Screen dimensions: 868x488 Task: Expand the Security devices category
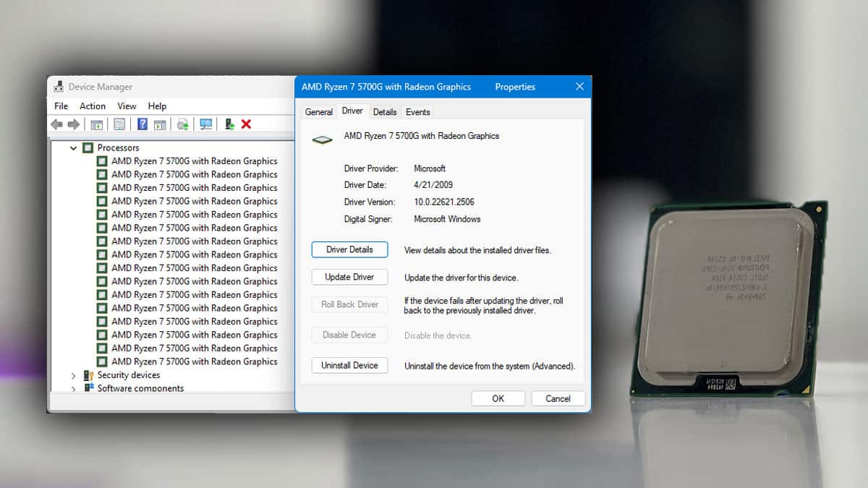73,375
